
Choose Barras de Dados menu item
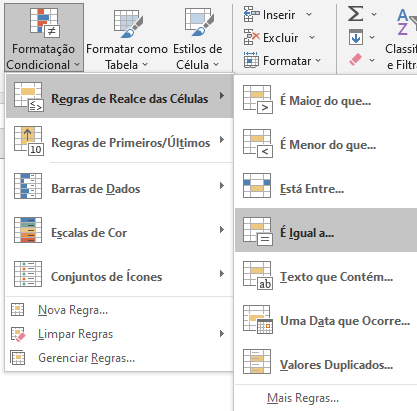pos(119,186)
